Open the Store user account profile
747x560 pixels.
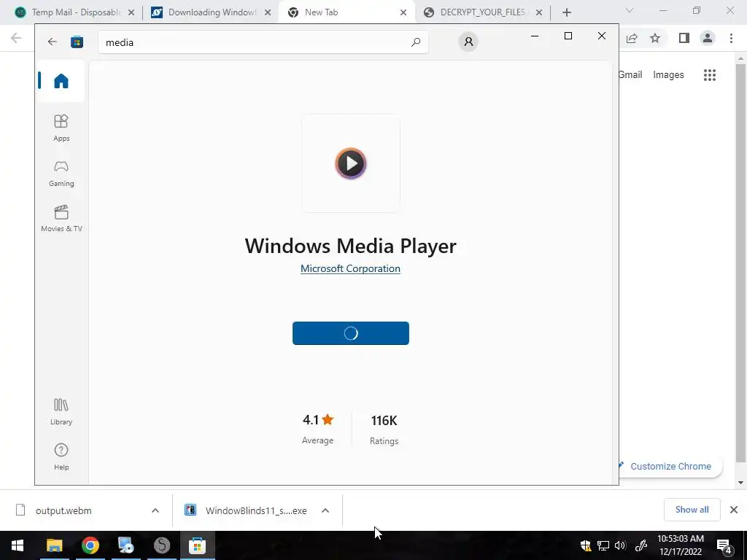pos(468,42)
